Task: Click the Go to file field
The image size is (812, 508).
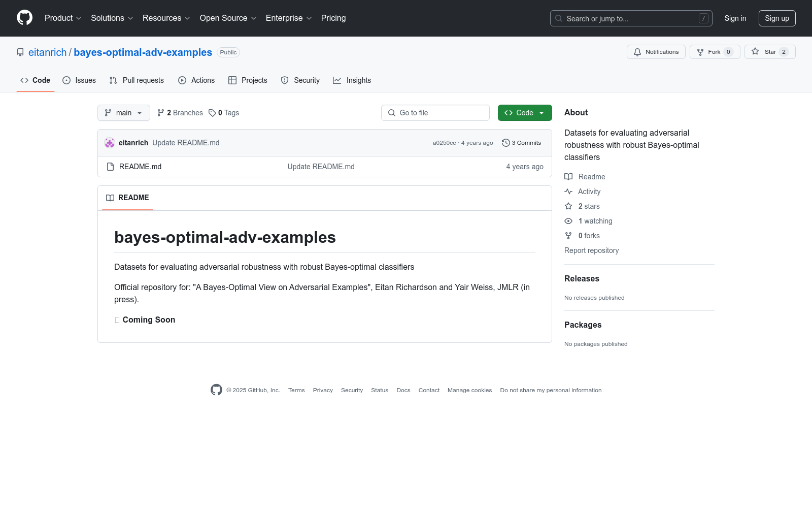Action: 435,113
